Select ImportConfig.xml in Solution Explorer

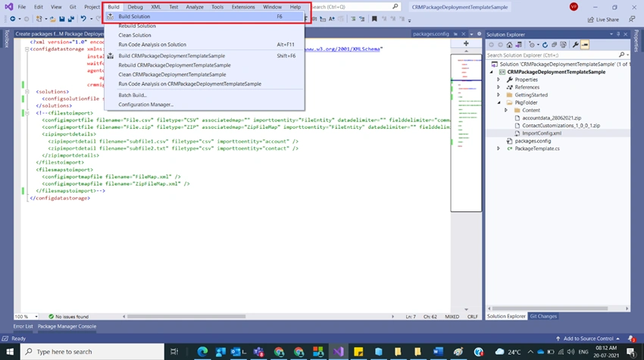[541, 133]
